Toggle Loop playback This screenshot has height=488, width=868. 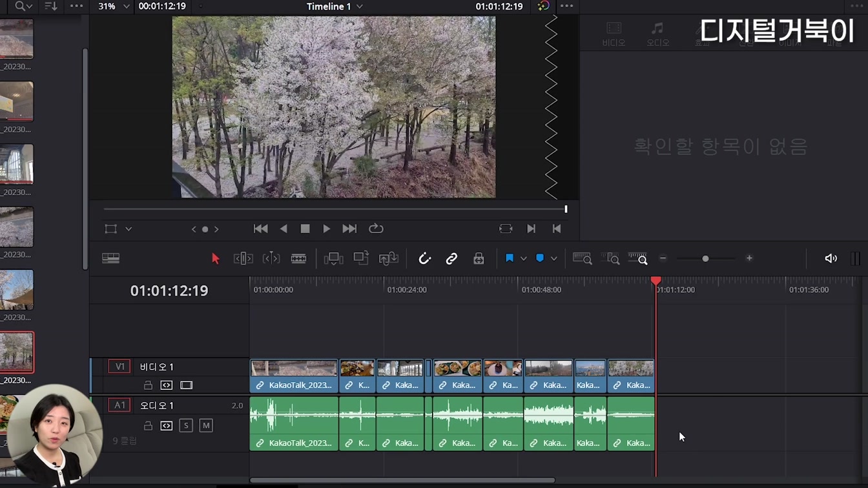(x=376, y=229)
